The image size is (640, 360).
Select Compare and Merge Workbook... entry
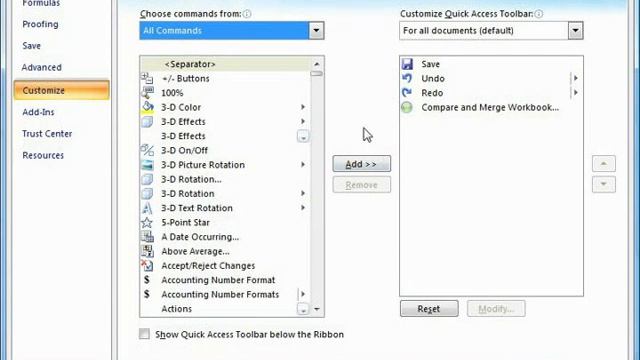(x=491, y=107)
